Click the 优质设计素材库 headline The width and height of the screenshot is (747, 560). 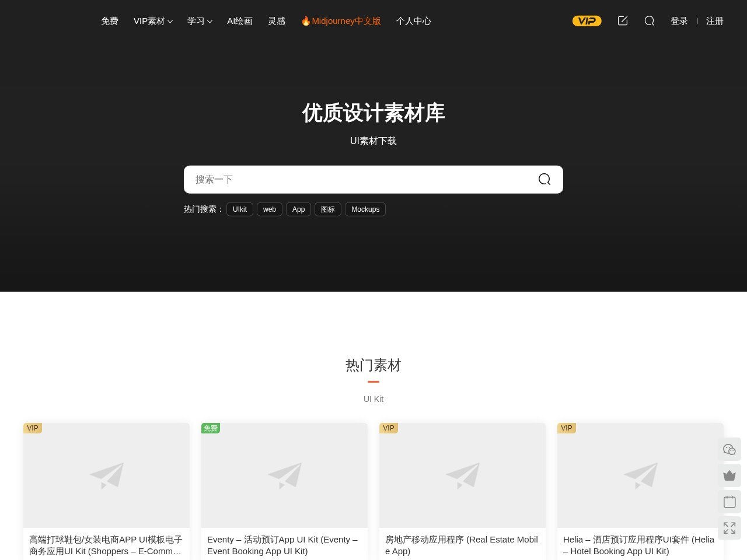(373, 113)
